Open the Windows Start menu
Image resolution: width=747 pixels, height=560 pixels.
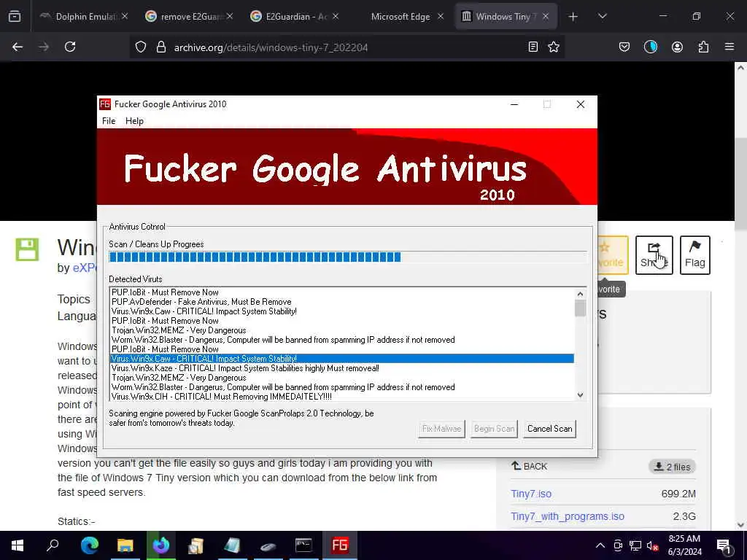[18, 545]
